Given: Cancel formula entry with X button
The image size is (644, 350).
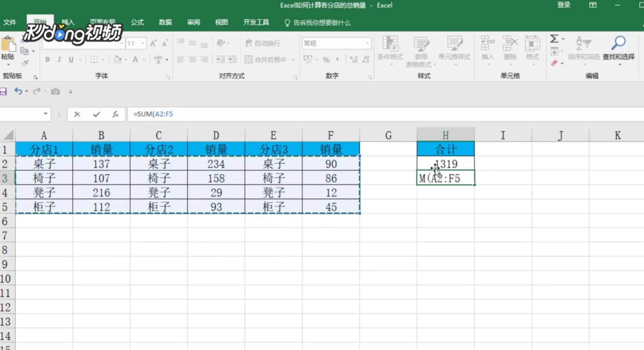Looking at the screenshot, I should tap(77, 114).
